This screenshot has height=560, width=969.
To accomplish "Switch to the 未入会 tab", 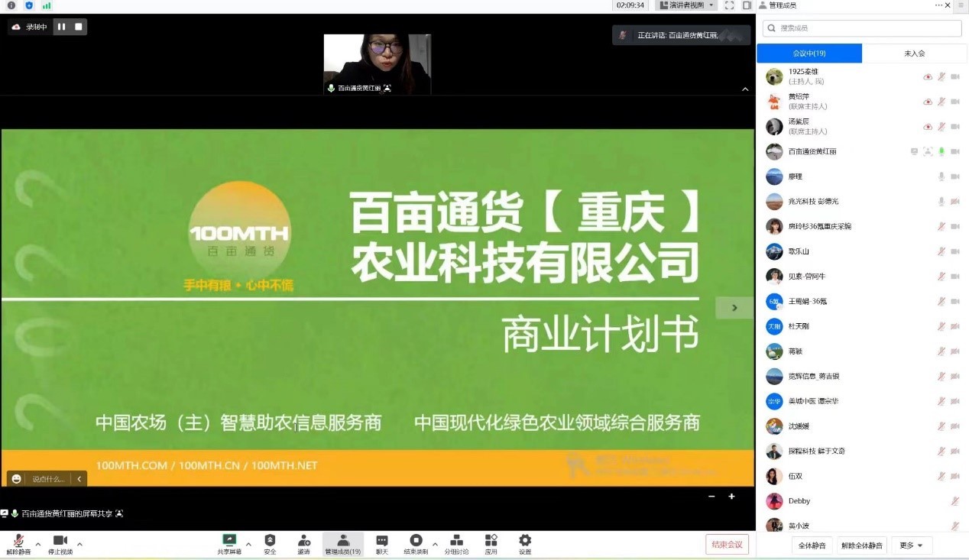I will pyautogui.click(x=915, y=53).
